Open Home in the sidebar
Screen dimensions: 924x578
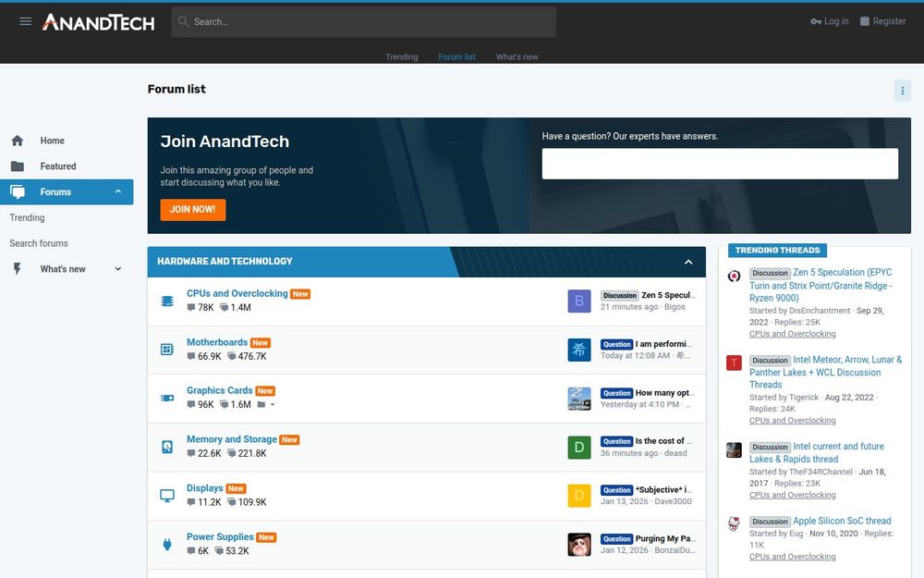[x=53, y=141]
